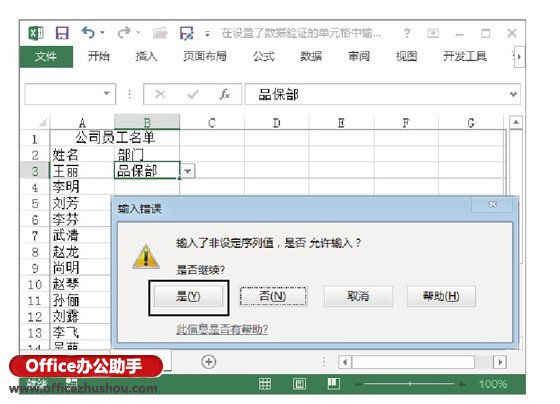Image resolution: width=560 pixels, height=404 pixels.
Task: Open the 开发工具 tab
Action: [465, 56]
